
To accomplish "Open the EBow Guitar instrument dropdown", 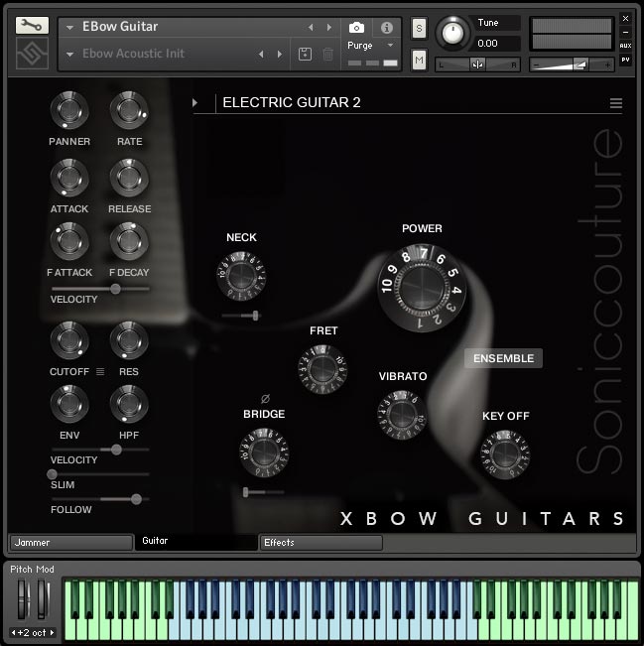I will click(x=69, y=28).
